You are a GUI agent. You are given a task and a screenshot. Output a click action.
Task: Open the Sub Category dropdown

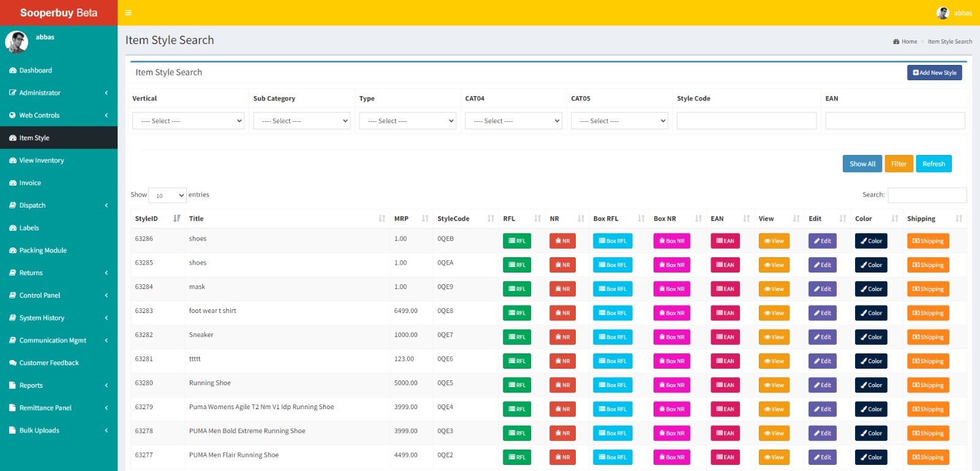pyautogui.click(x=301, y=121)
